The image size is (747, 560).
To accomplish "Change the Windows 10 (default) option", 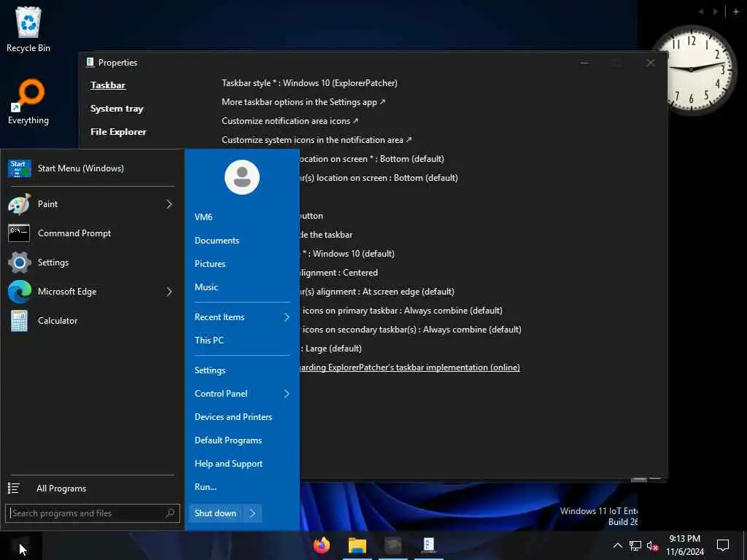I will point(349,254).
